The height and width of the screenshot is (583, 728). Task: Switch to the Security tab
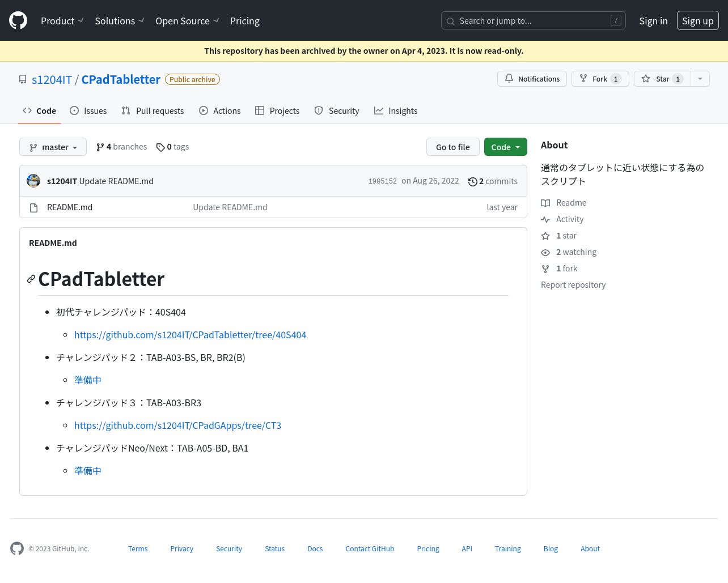[337, 111]
